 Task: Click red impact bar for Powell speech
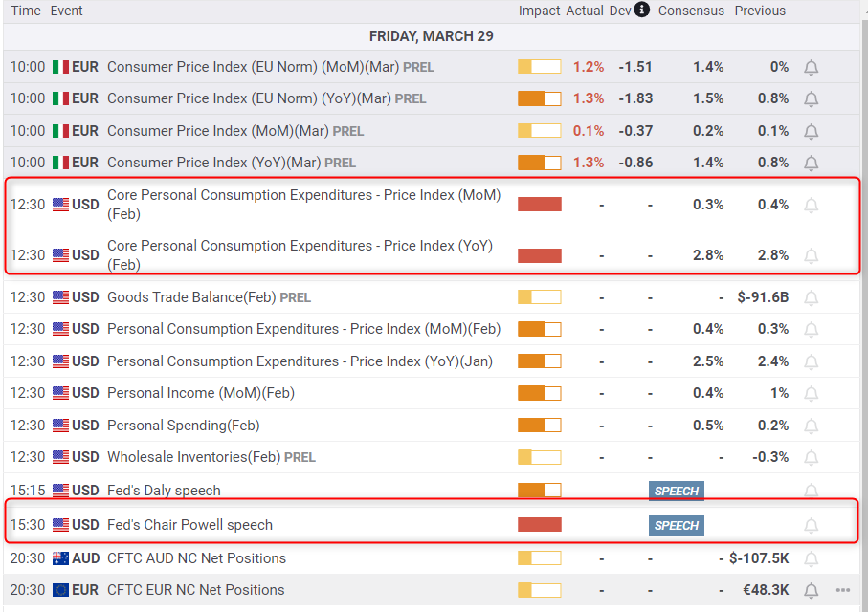click(x=539, y=525)
